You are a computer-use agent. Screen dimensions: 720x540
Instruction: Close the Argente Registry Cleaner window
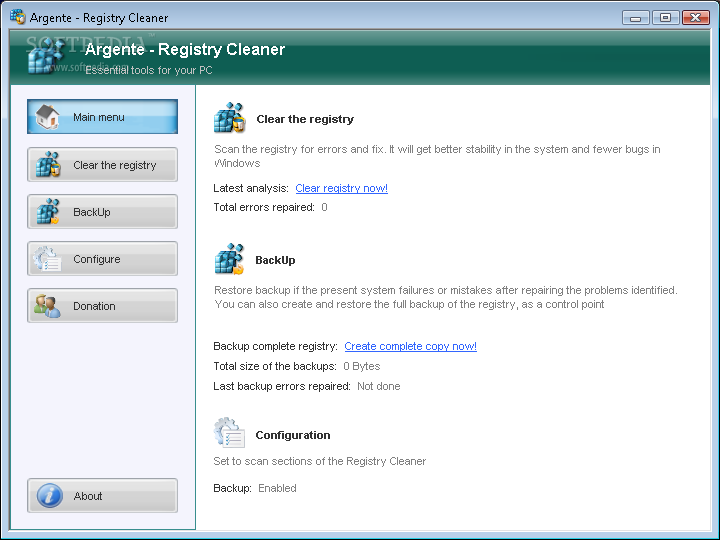tap(696, 18)
